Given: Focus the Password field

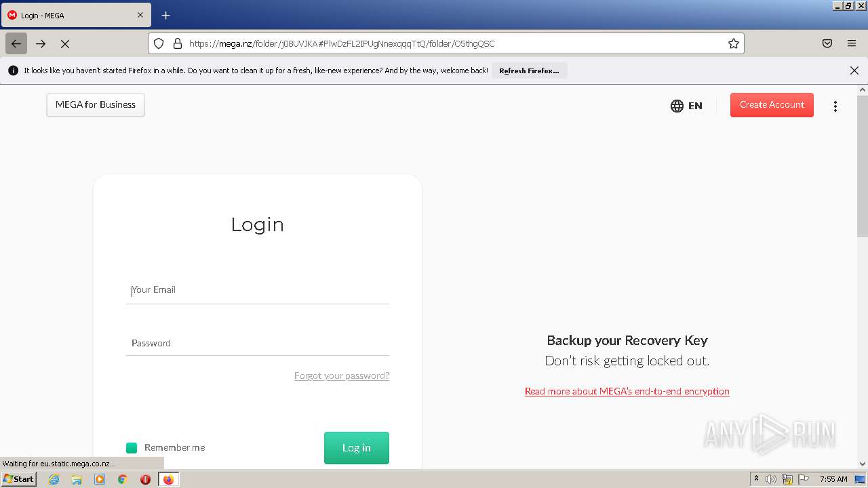Looking at the screenshot, I should pos(258,343).
